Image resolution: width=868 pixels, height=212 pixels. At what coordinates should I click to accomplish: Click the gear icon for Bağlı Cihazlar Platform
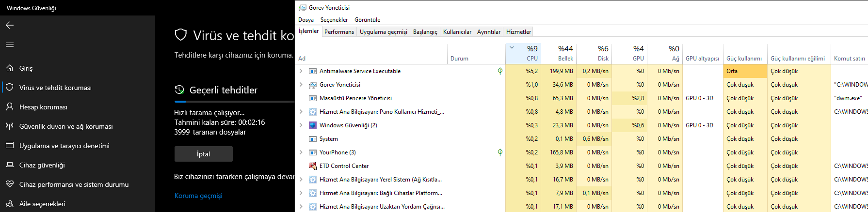click(x=313, y=193)
